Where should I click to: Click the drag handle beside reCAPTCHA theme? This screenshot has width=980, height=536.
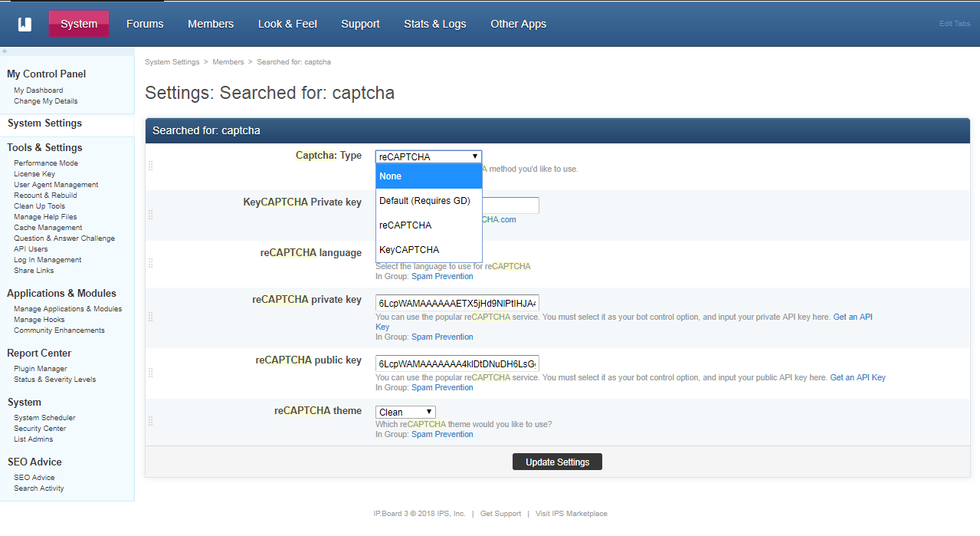150,421
